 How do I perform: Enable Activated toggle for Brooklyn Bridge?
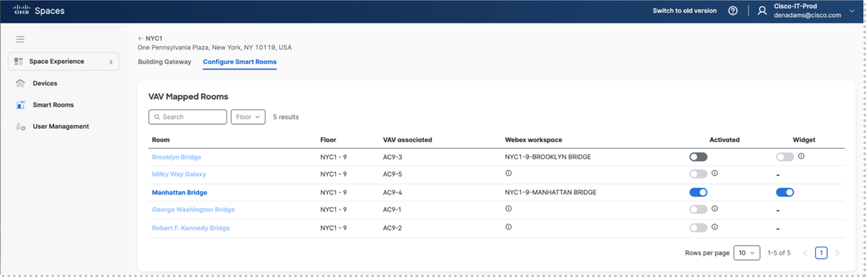698,157
